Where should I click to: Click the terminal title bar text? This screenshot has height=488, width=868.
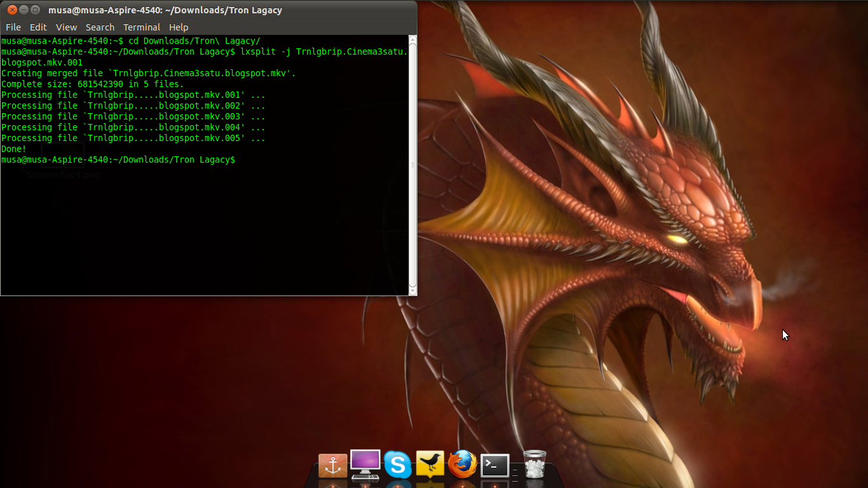tap(165, 10)
